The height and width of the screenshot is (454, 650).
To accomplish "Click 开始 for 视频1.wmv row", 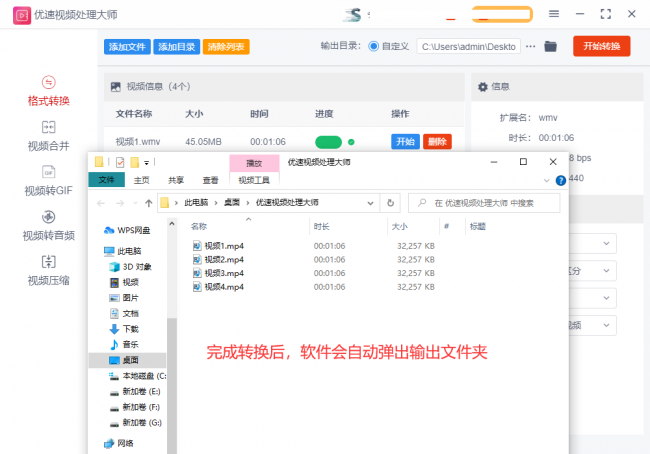I will 405,142.
